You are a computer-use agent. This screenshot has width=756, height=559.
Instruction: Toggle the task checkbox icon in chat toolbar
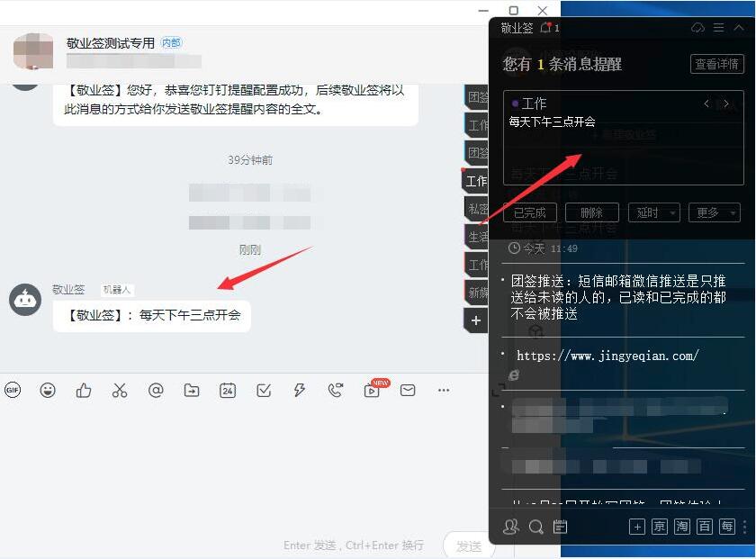(x=264, y=390)
